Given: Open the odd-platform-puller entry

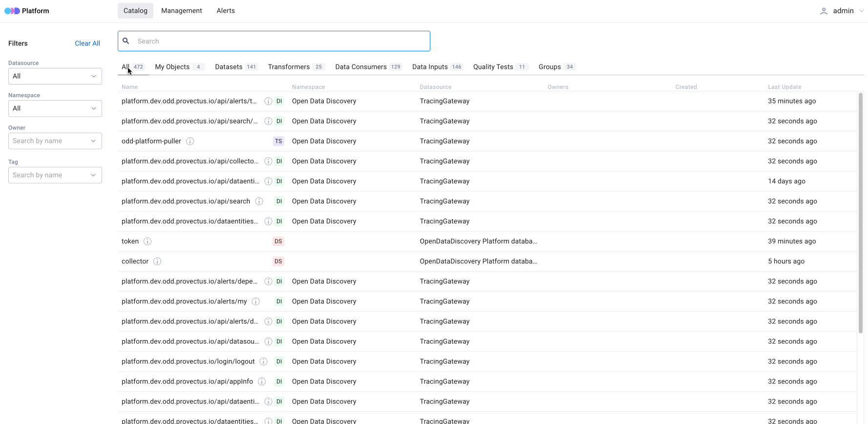Looking at the screenshot, I should (x=151, y=141).
